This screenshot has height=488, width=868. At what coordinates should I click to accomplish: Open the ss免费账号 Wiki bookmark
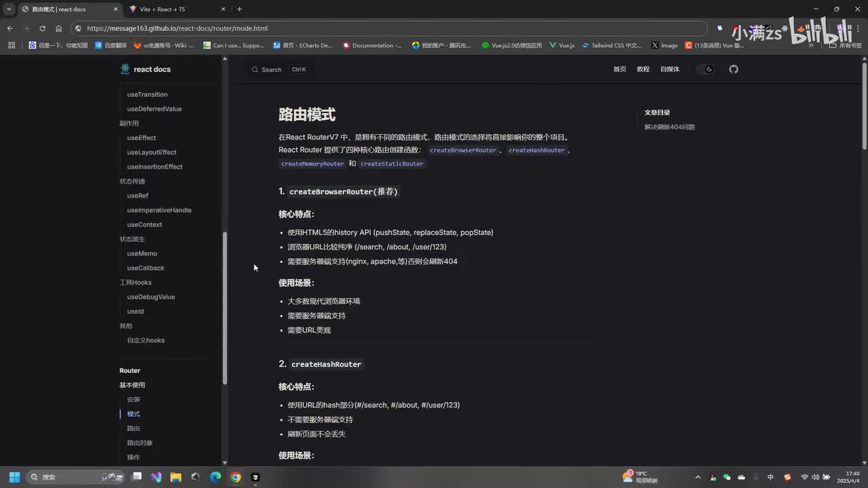coord(164,45)
